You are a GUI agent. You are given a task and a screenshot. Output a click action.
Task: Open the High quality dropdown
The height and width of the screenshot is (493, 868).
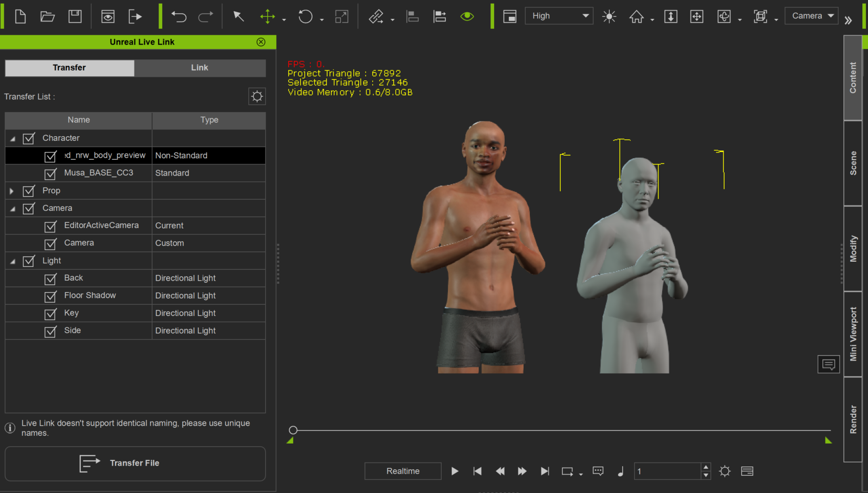pyautogui.click(x=559, y=16)
